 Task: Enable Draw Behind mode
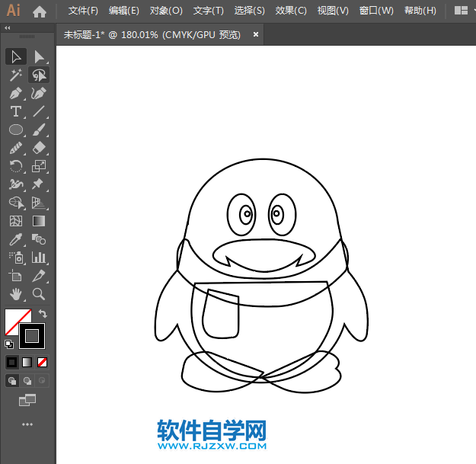27,381
